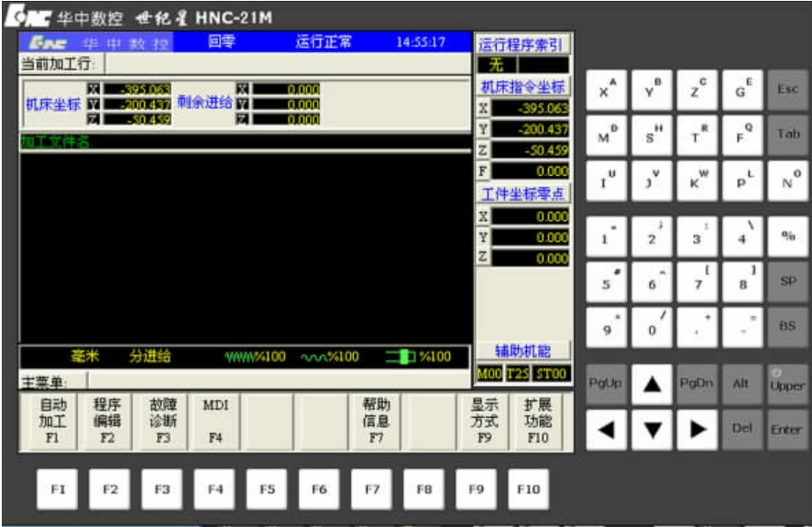Viewport: 812px width, 527px height.
Task: Open 显示方式 F9 menu item
Action: pyautogui.click(x=484, y=422)
